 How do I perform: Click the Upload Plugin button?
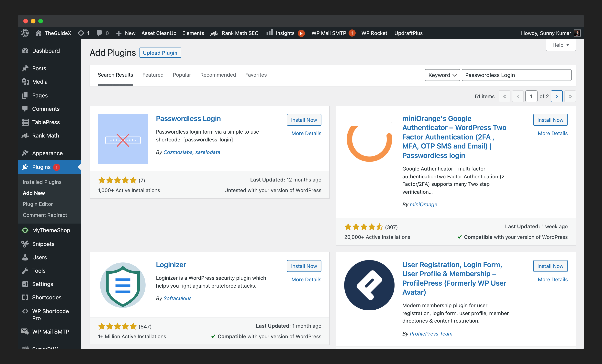point(160,53)
